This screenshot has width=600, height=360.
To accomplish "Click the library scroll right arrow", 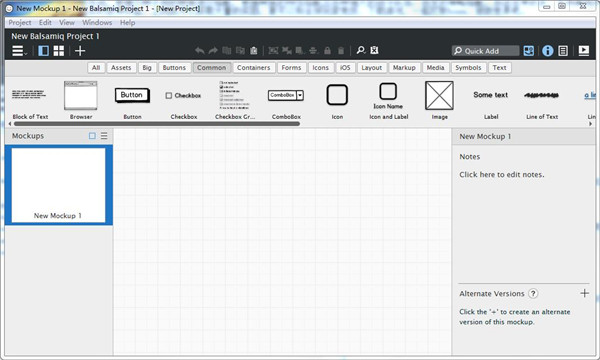I will (590, 124).
